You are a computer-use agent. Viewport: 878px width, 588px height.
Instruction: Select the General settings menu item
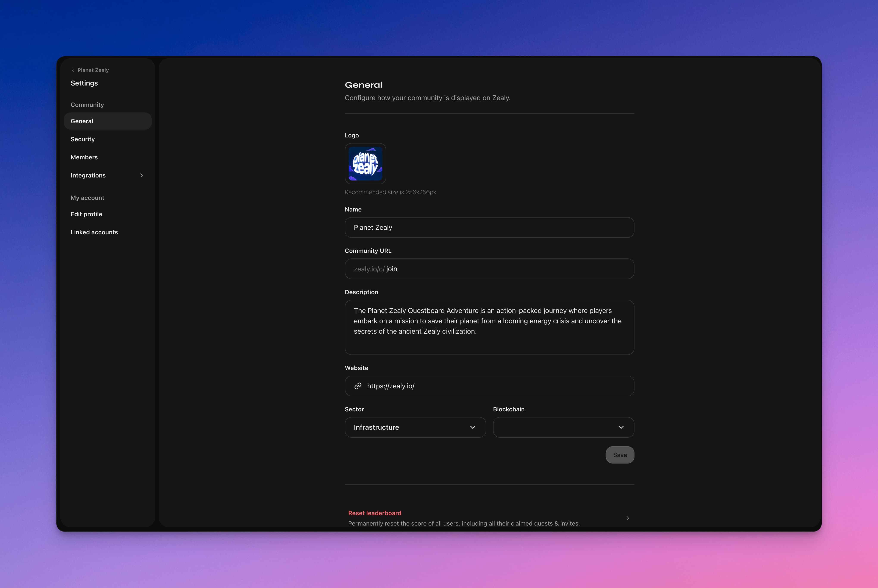107,121
